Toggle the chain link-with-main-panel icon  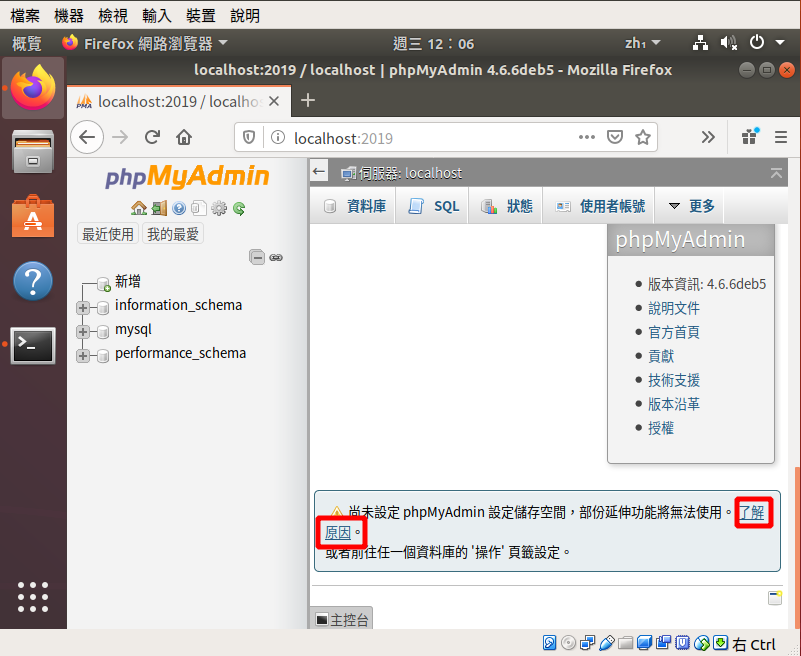click(x=276, y=257)
